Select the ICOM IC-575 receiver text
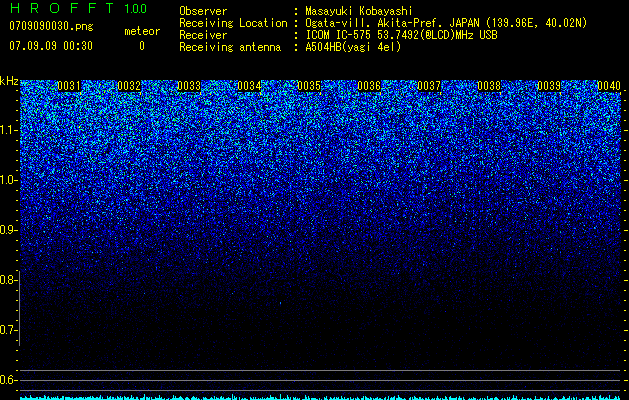Viewport: 629px width, 400px height. click(401, 35)
